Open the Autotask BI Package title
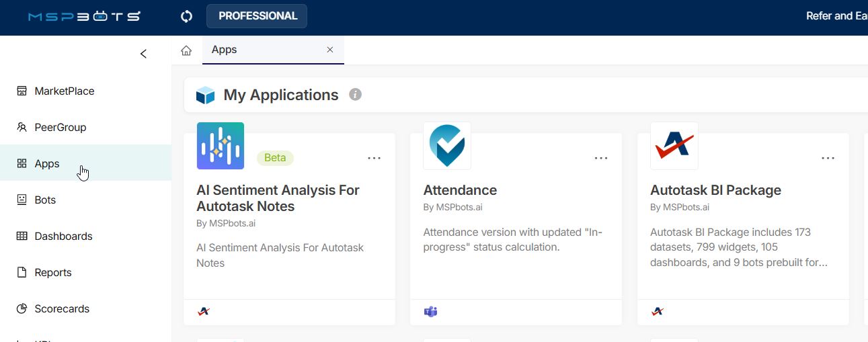868x342 pixels. (x=715, y=190)
